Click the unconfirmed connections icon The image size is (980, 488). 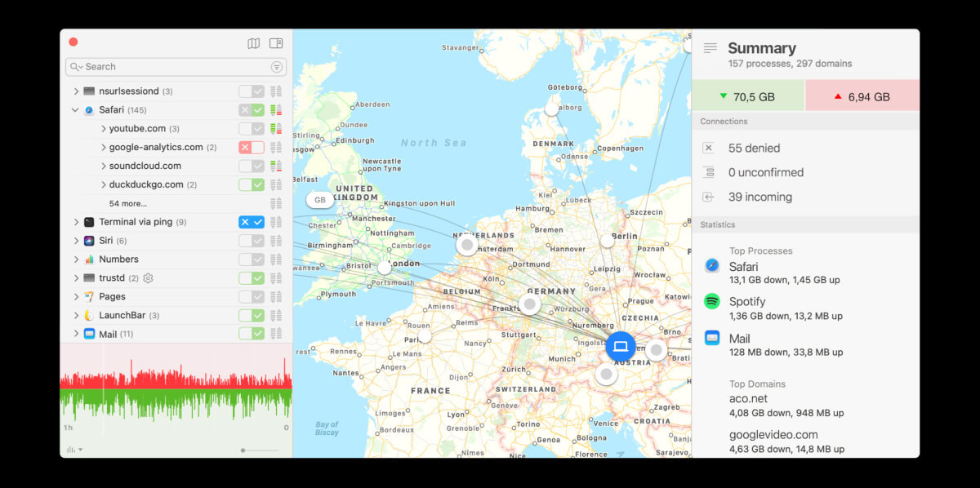click(708, 172)
